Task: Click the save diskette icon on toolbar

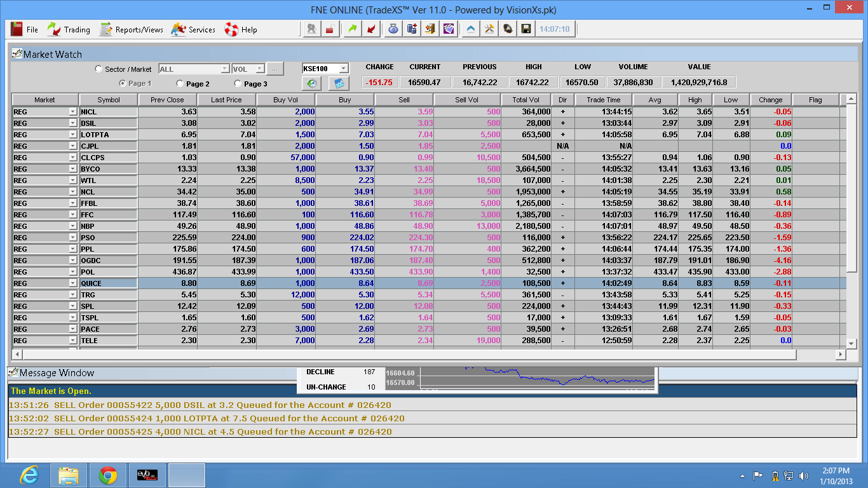Action: pyautogui.click(x=526, y=29)
